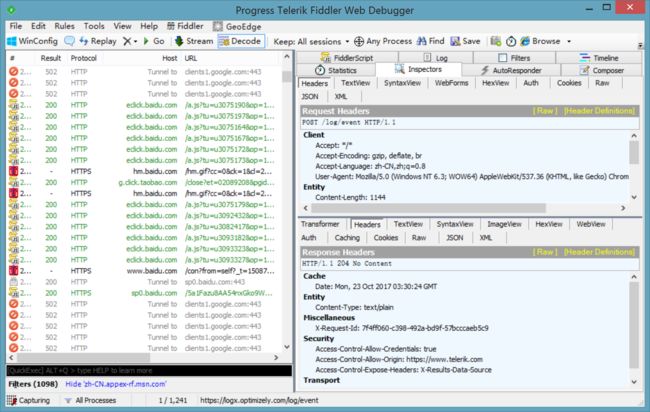
Task: Click the GeoEdge menu item
Action: (237, 27)
